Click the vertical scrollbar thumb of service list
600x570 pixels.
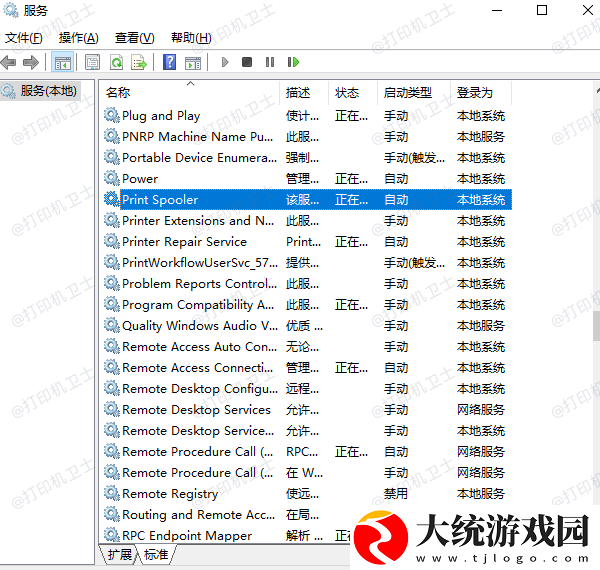pos(597,326)
